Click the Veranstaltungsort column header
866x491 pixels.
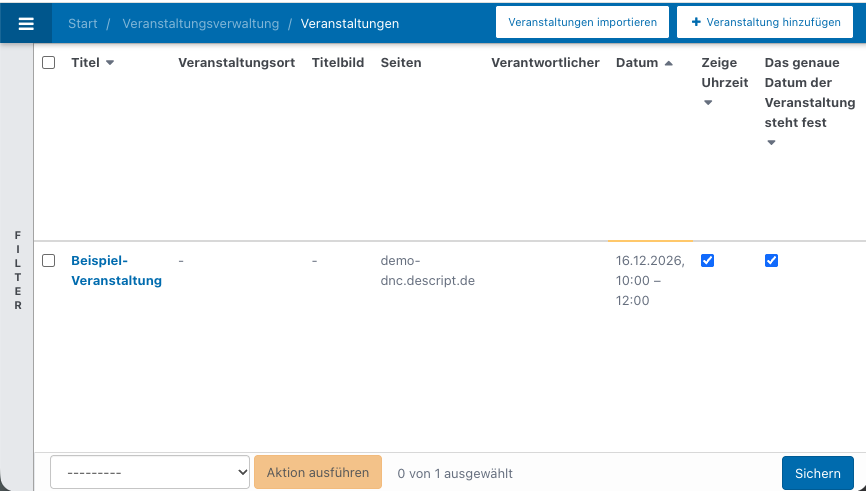236,62
